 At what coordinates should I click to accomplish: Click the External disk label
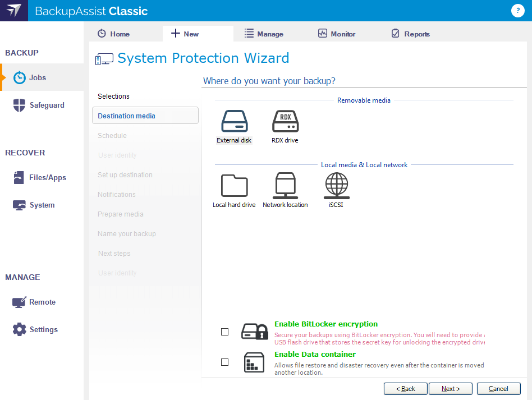(234, 140)
